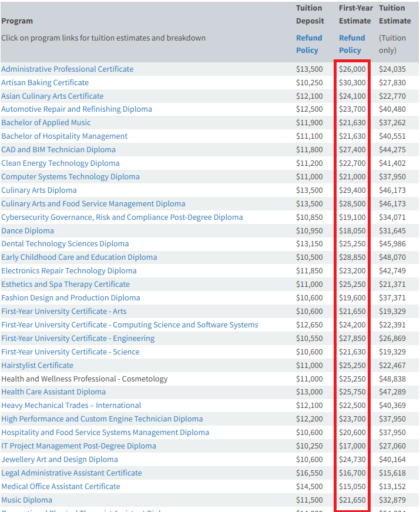420x512 pixels.
Task: Open the Early Childhood Care and Education Diploma
Action: tap(79, 257)
